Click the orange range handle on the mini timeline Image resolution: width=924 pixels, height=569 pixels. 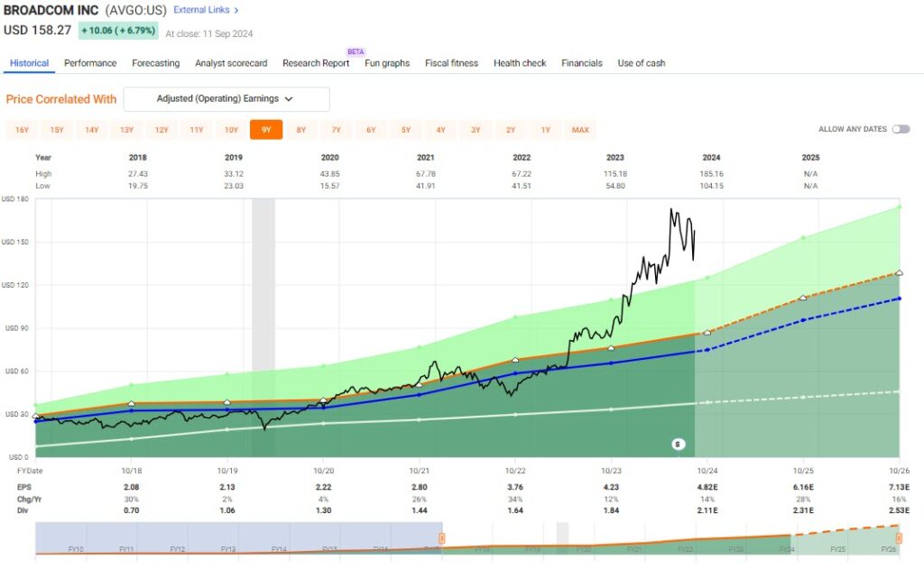[441, 537]
